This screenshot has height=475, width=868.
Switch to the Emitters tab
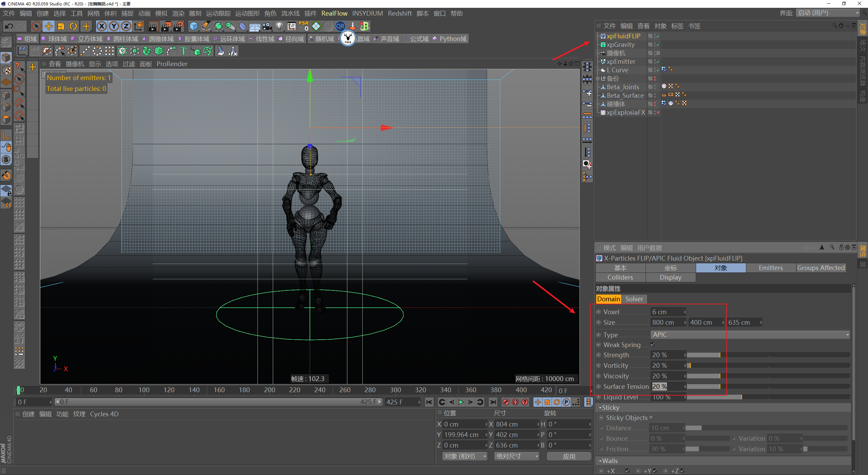770,268
